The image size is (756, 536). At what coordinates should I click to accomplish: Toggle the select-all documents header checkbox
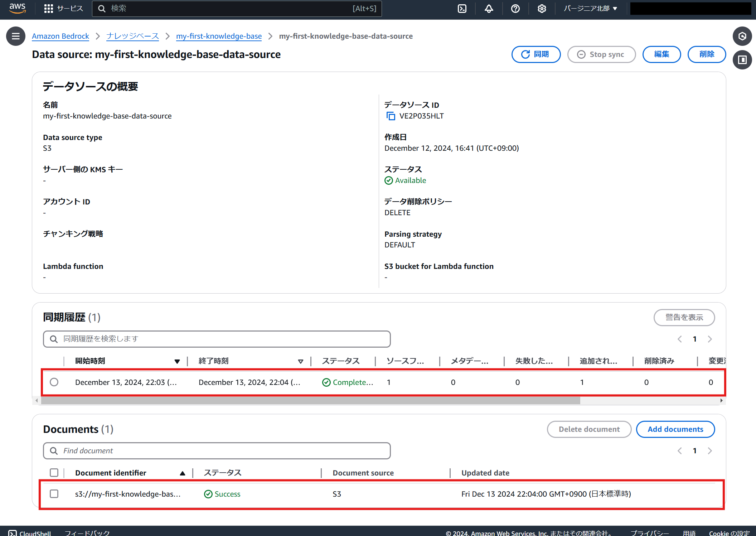point(54,473)
